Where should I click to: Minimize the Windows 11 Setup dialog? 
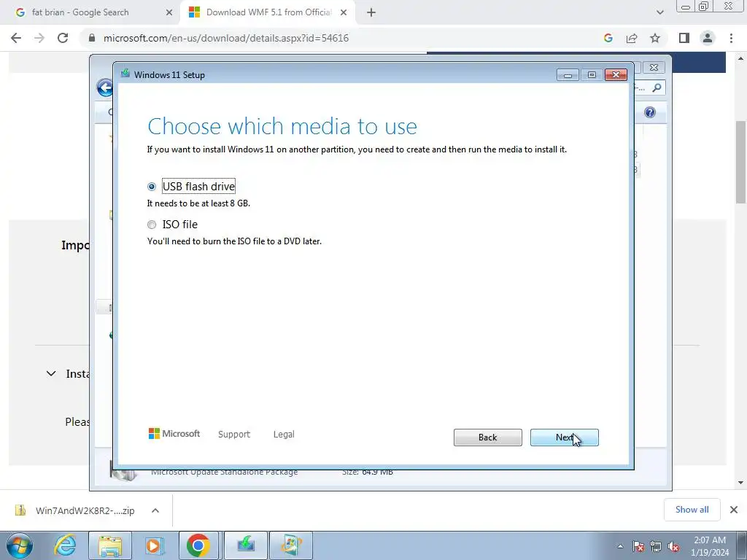(568, 75)
